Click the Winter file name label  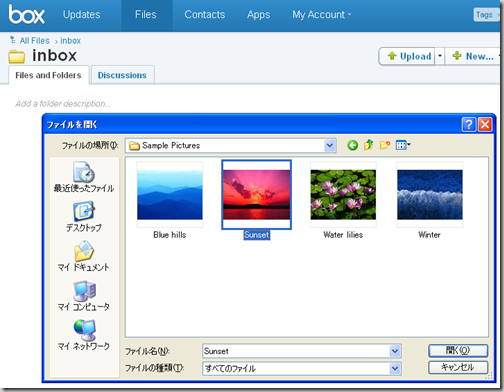tap(429, 235)
